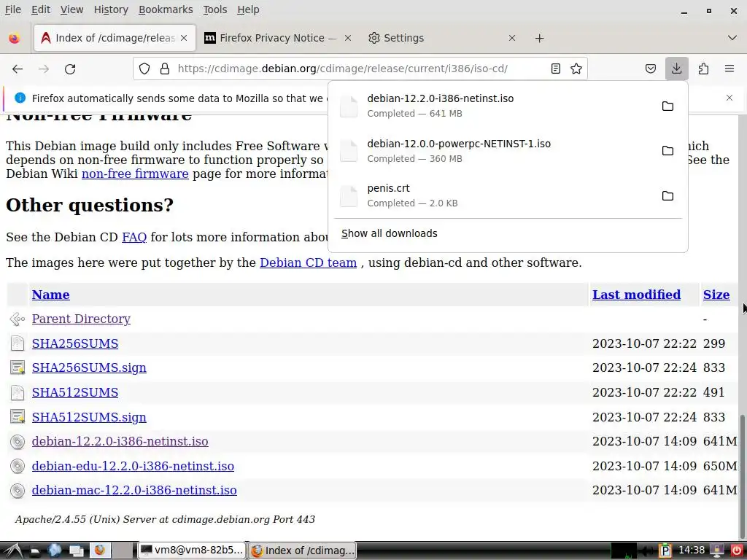Save page to Pocket
Viewport: 747px width, 560px height.
tap(650, 69)
